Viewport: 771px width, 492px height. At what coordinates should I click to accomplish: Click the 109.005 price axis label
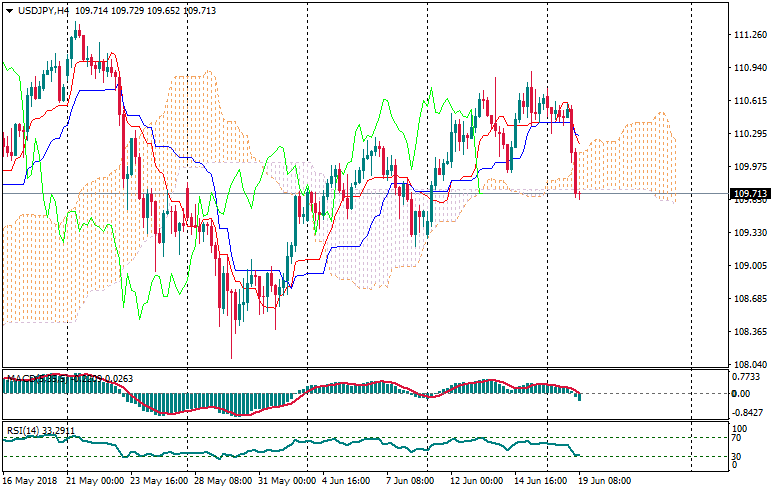point(749,266)
